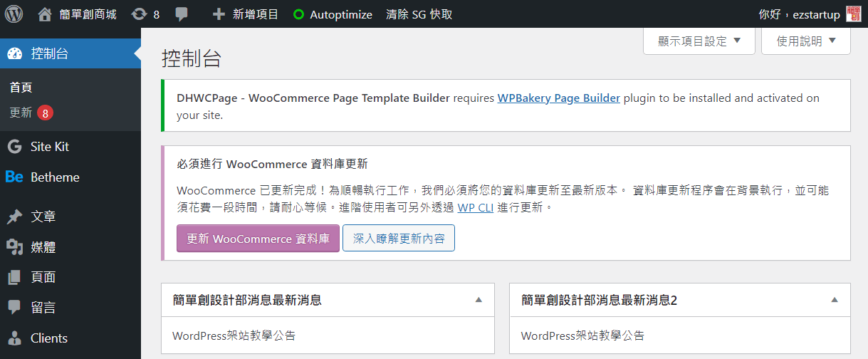868x359 pixels.
Task: Click WordPress架站教學公告 in the left widget
Action: 234,335
